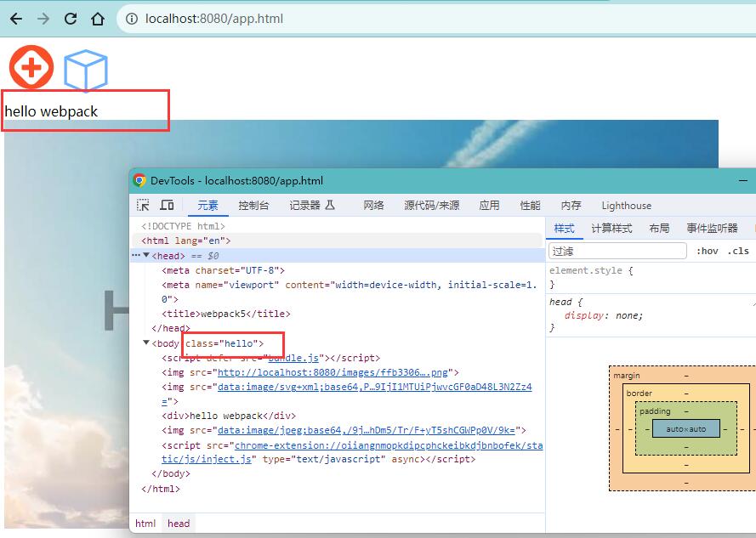Screen dimensions: 756x538
Task: Open the browser home page button
Action: [x=98, y=19]
